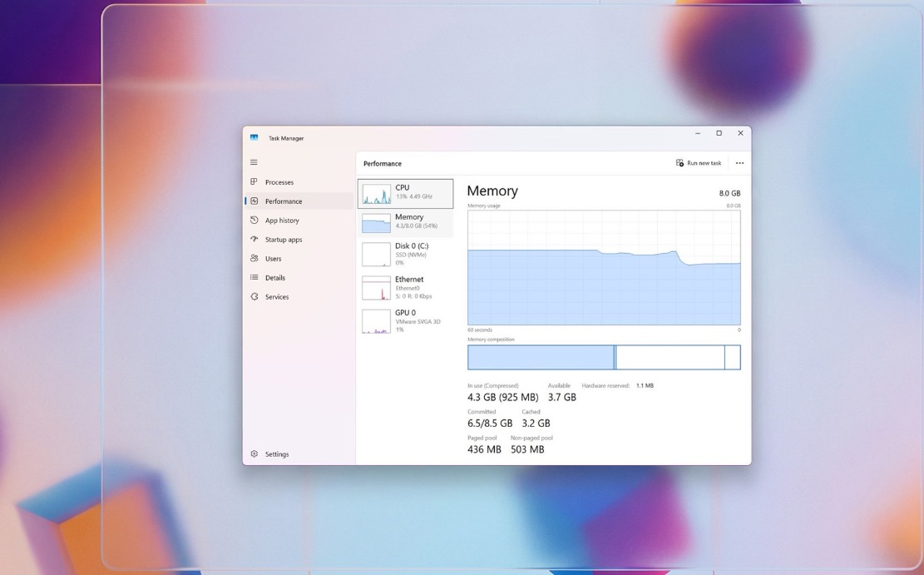924x575 pixels.
Task: Click the SSD (NVMe) disk subtext
Action: coord(411,255)
